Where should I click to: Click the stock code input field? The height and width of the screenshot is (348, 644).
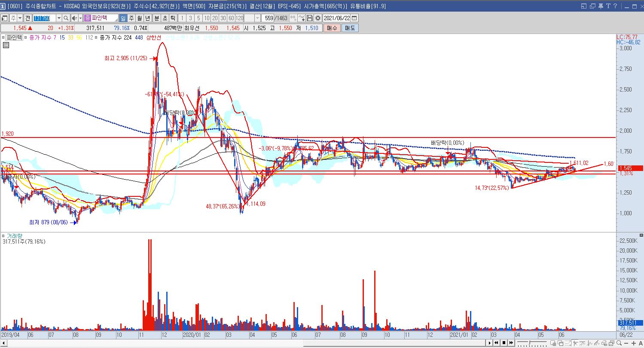(x=44, y=18)
